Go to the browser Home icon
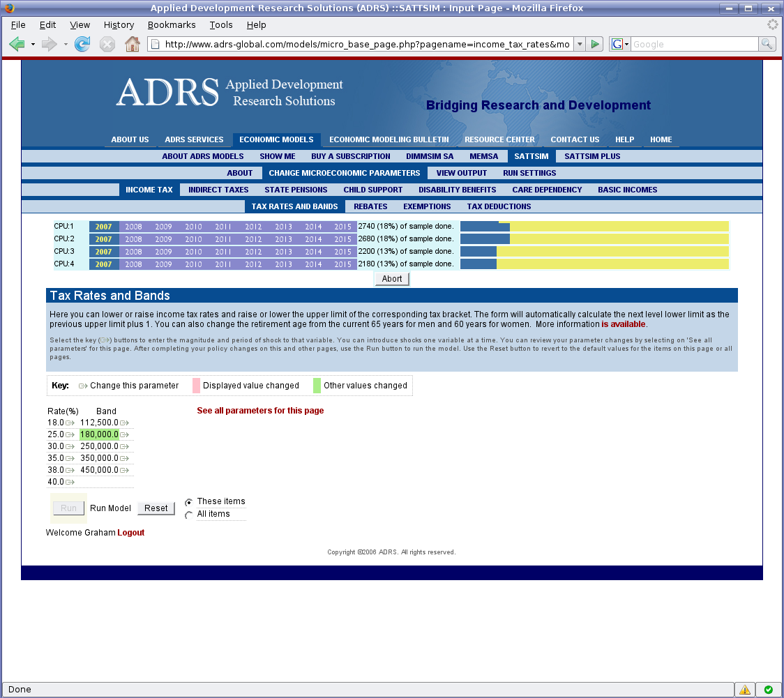Image resolution: width=784 pixels, height=698 pixels. tap(132, 44)
